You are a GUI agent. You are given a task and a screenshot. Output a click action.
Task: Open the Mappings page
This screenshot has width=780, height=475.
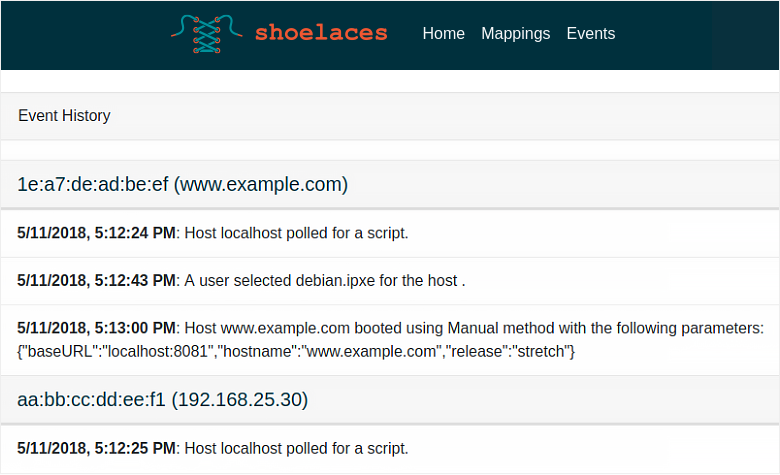point(515,33)
